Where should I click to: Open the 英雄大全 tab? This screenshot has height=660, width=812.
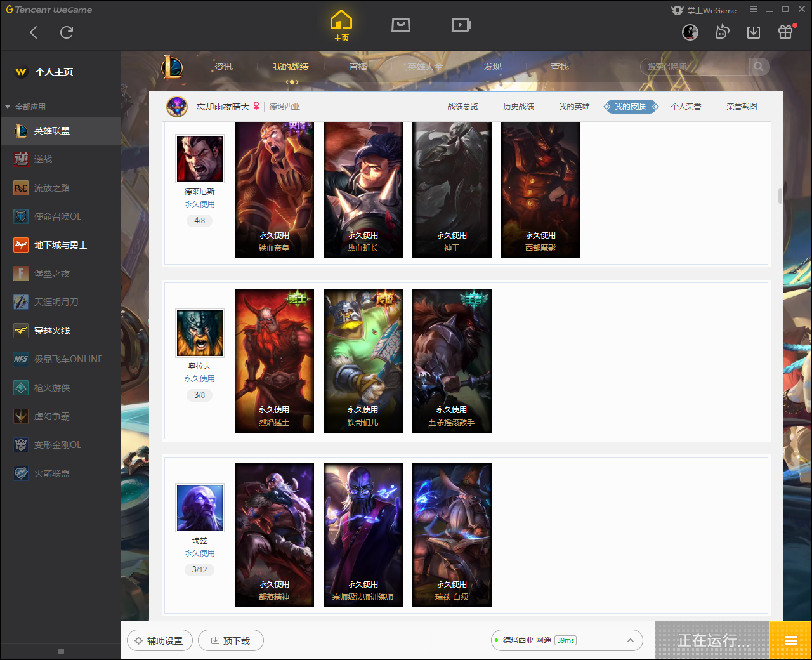[425, 67]
